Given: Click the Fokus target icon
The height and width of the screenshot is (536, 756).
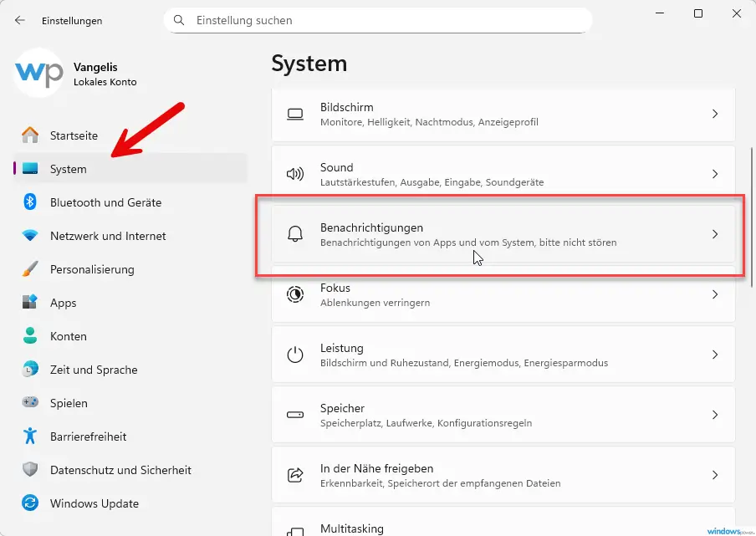Looking at the screenshot, I should pos(294,294).
